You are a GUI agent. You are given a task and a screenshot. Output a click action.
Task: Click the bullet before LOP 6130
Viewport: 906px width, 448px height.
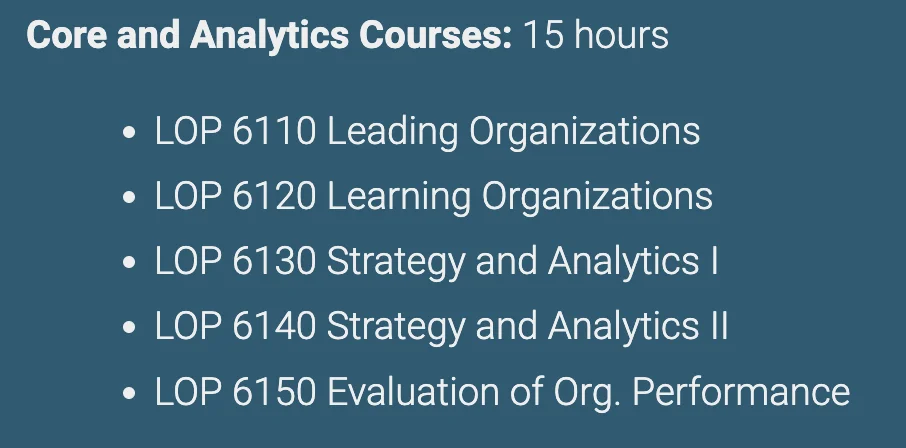(x=128, y=264)
